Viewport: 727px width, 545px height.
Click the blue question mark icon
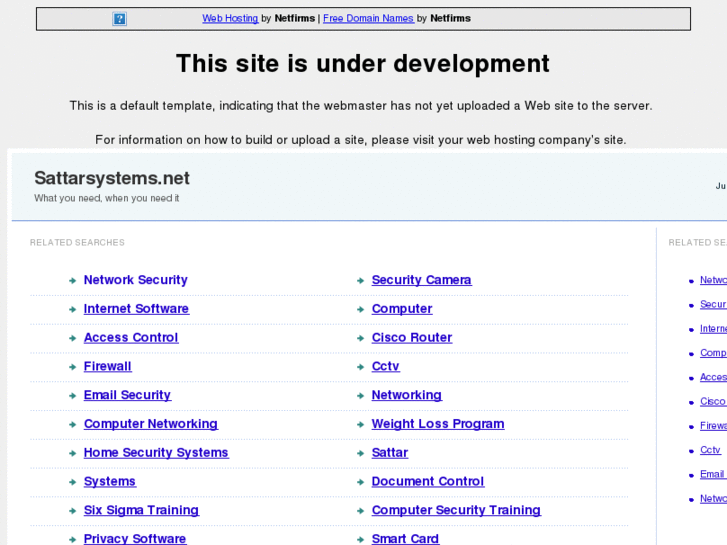click(x=119, y=19)
